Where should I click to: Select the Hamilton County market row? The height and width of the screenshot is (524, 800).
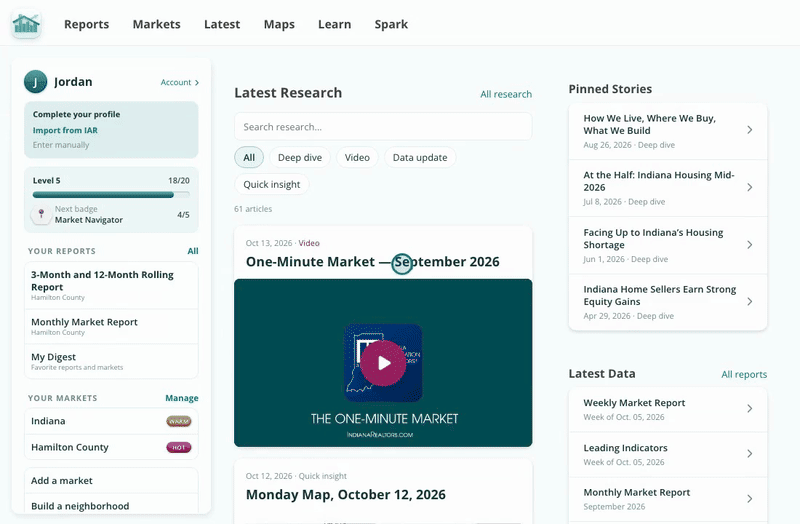111,447
